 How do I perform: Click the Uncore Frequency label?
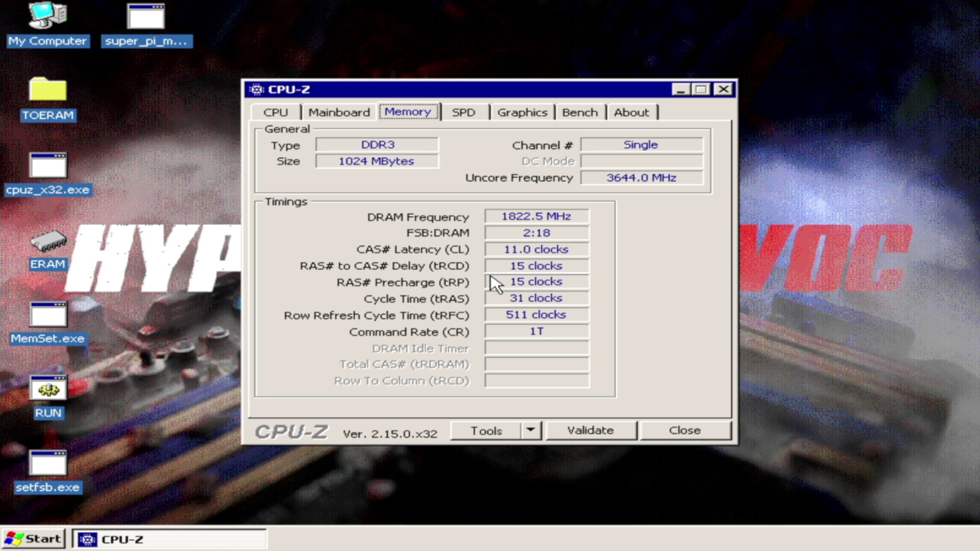pyautogui.click(x=519, y=178)
